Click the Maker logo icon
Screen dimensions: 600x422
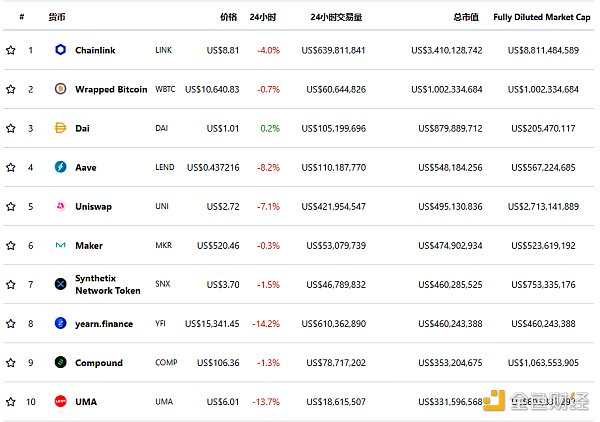click(60, 245)
